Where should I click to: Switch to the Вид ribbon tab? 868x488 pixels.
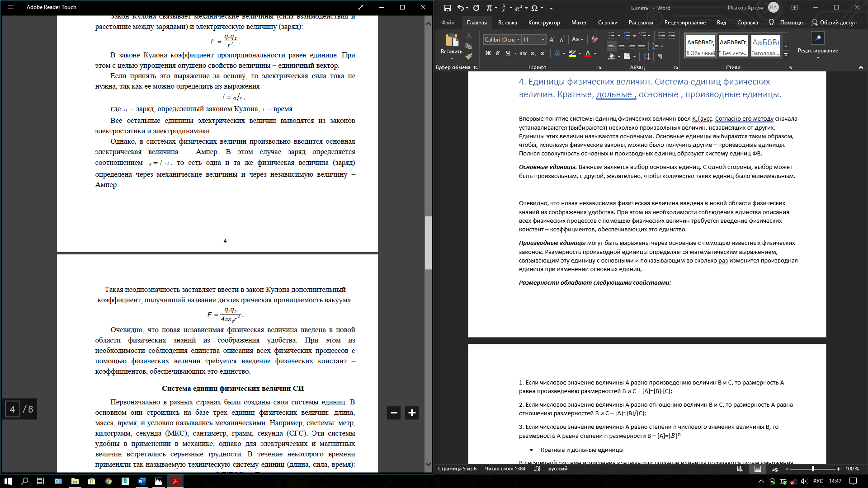click(x=721, y=23)
